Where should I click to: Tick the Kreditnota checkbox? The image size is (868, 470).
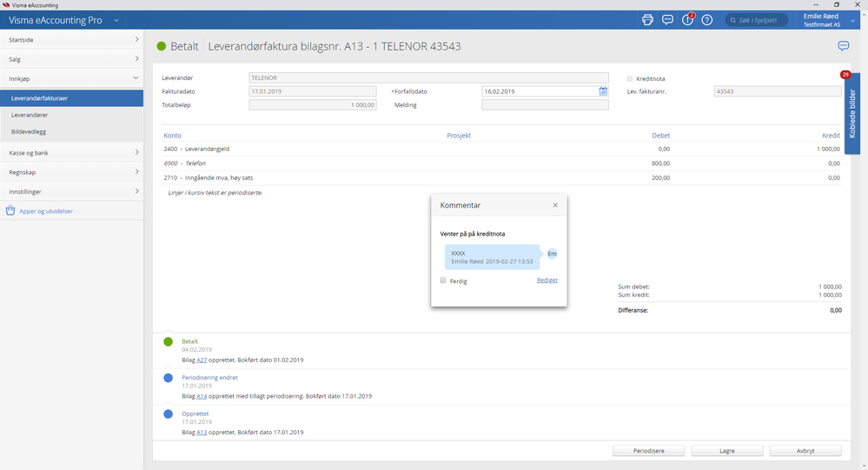pos(629,78)
